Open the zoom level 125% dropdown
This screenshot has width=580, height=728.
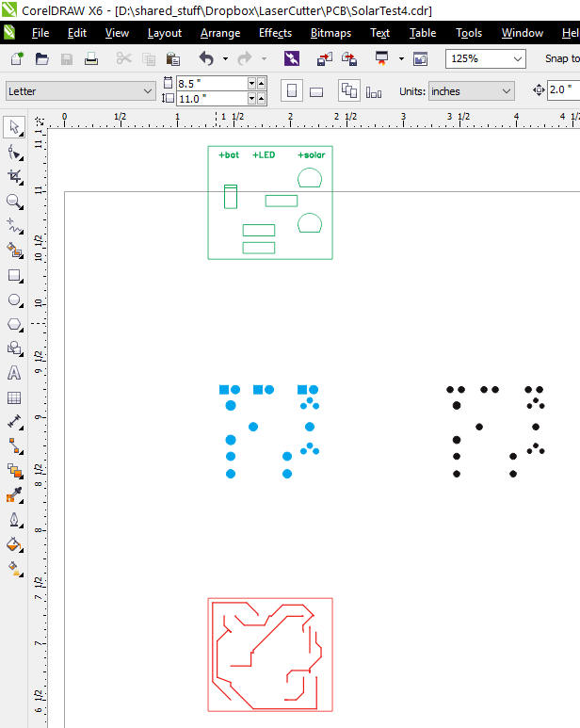tap(518, 58)
